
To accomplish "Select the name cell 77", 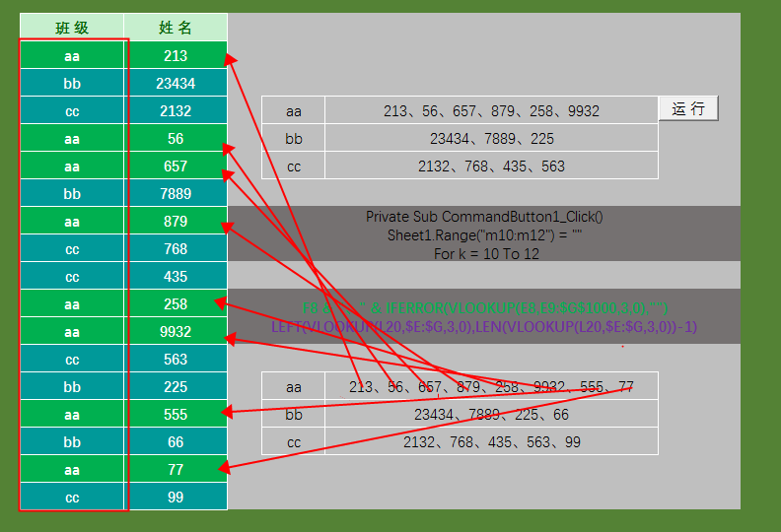I will pyautogui.click(x=176, y=470).
